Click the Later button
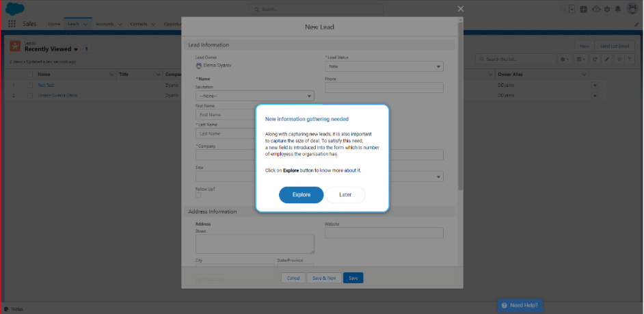 pos(345,195)
